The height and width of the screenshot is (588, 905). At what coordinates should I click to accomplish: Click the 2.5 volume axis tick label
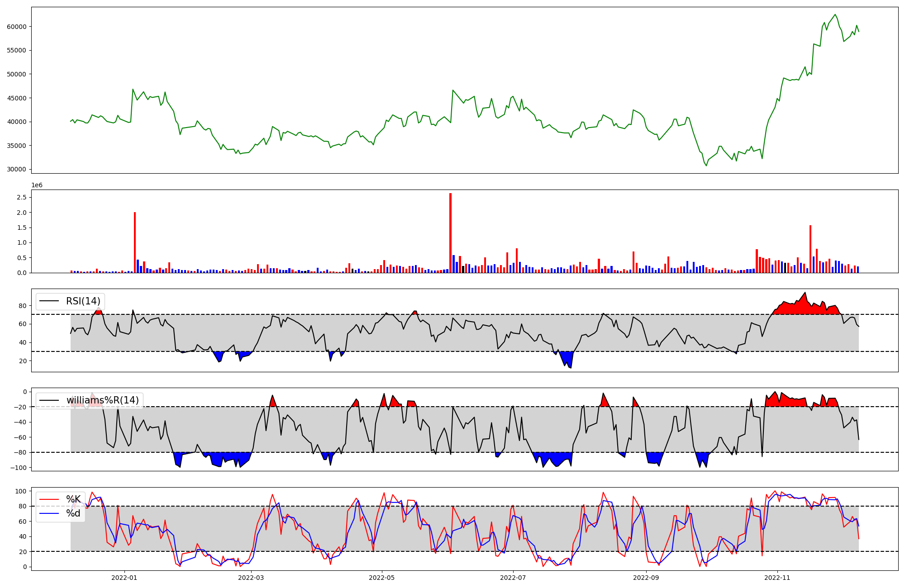coord(22,198)
